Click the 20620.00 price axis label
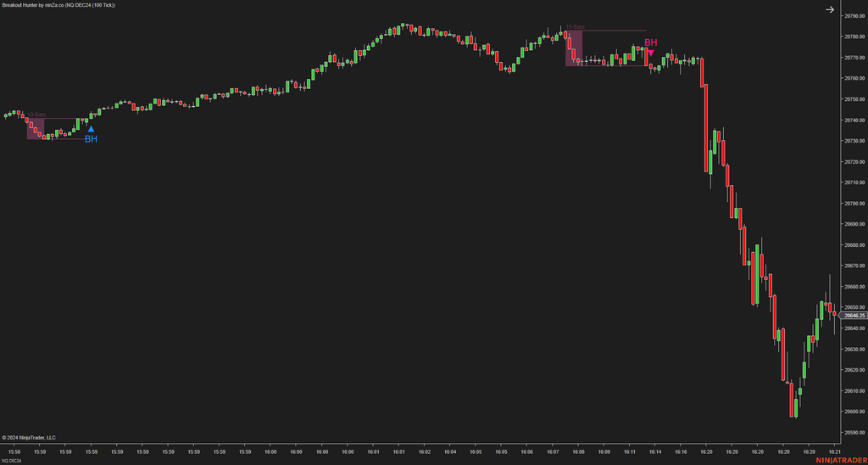 click(x=854, y=370)
